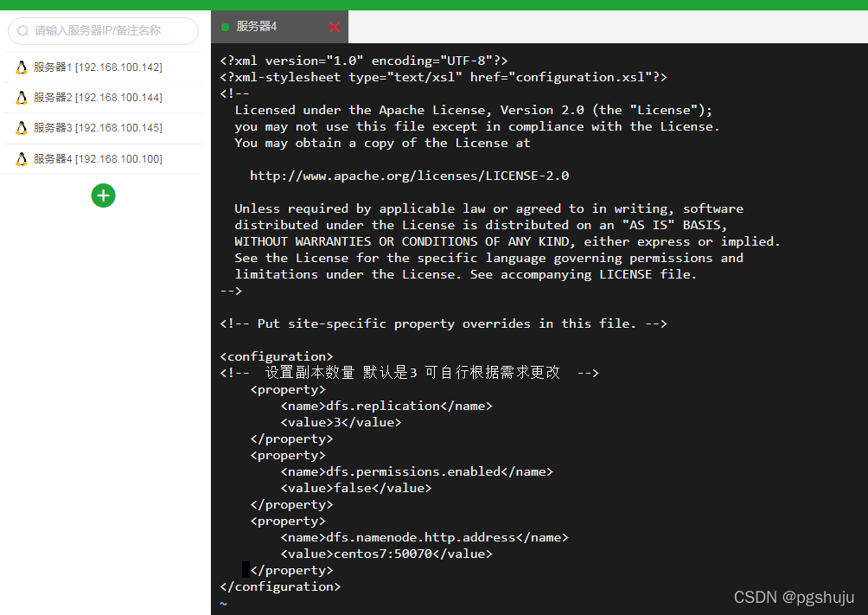Click the value 3 line in terminal
This screenshot has height=615, width=868.
coord(341,422)
